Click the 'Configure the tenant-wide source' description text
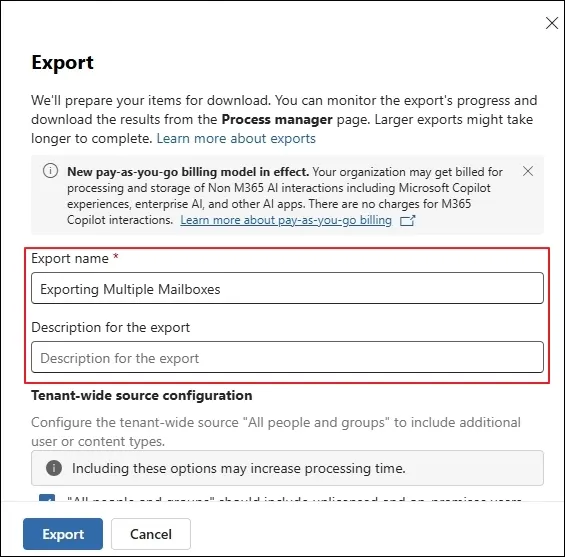The height and width of the screenshot is (557, 565). (276, 432)
